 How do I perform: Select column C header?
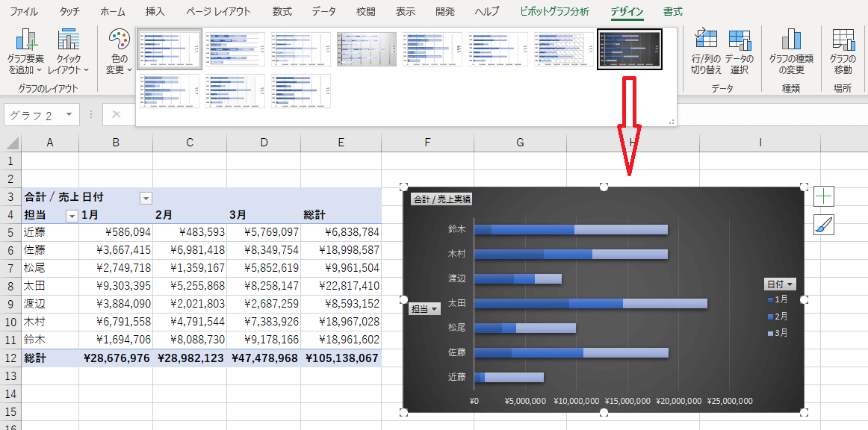190,142
